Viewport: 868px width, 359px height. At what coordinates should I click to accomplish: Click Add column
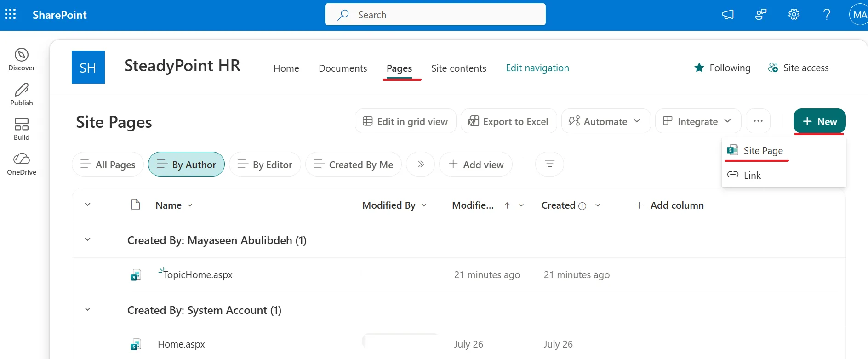pos(669,205)
